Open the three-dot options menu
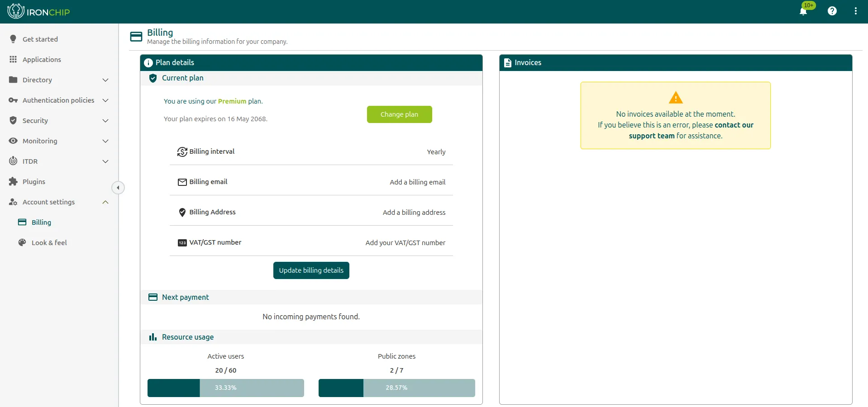Image resolution: width=868 pixels, height=407 pixels. tap(855, 11)
